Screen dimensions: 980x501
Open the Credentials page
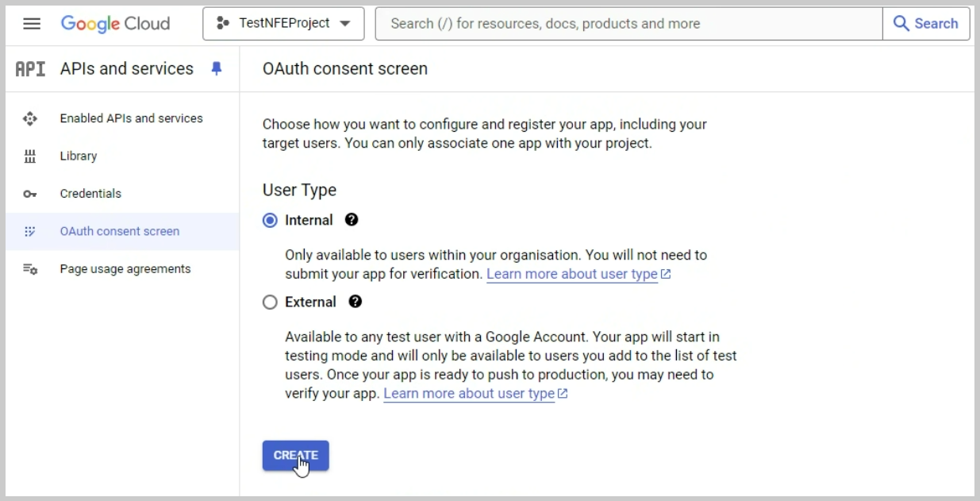click(122, 194)
